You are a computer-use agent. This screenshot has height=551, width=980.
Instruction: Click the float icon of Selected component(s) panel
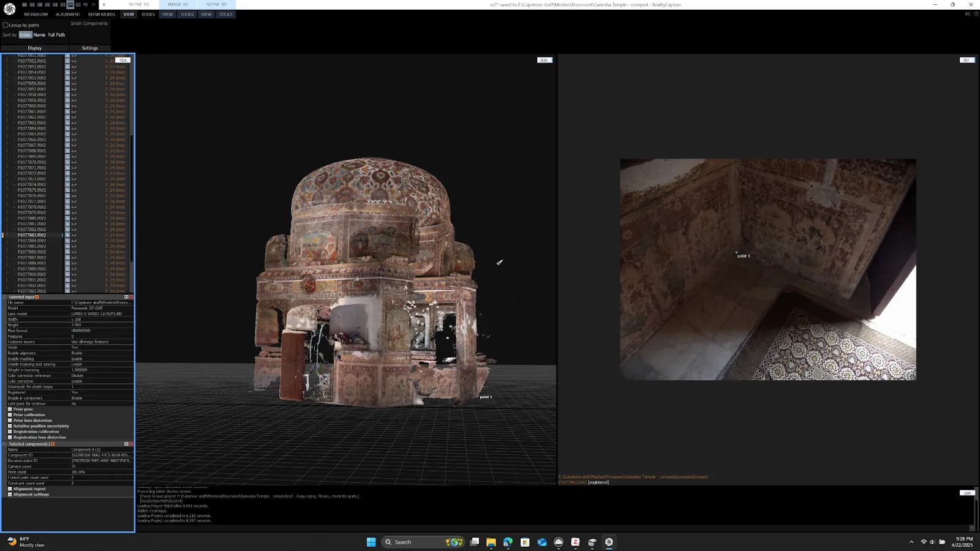click(126, 444)
